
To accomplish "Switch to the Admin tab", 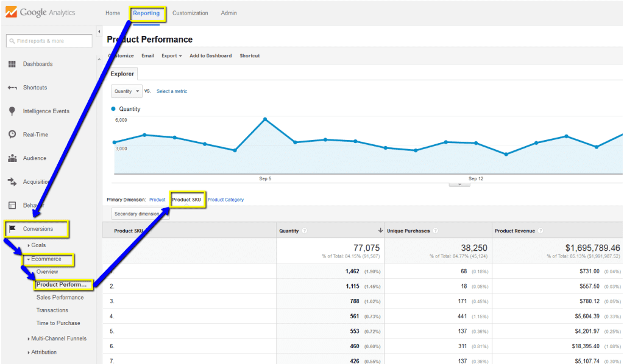I will [x=229, y=13].
